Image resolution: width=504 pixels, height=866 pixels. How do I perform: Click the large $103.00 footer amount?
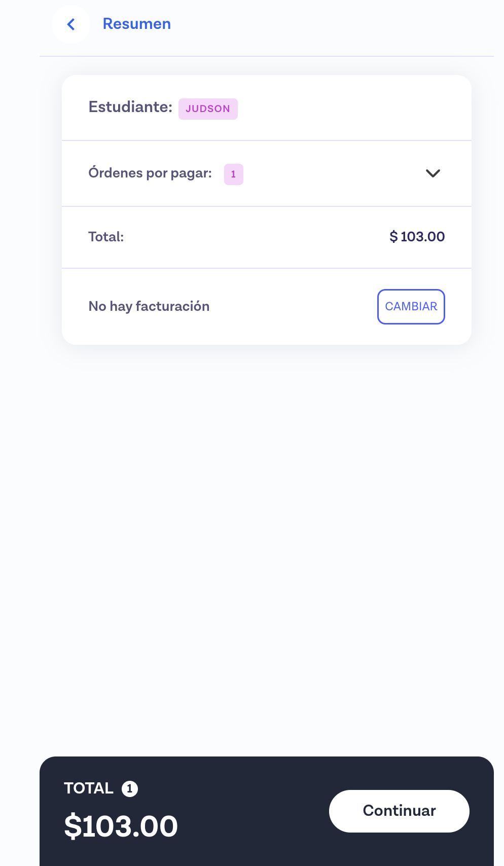pyautogui.click(x=121, y=826)
